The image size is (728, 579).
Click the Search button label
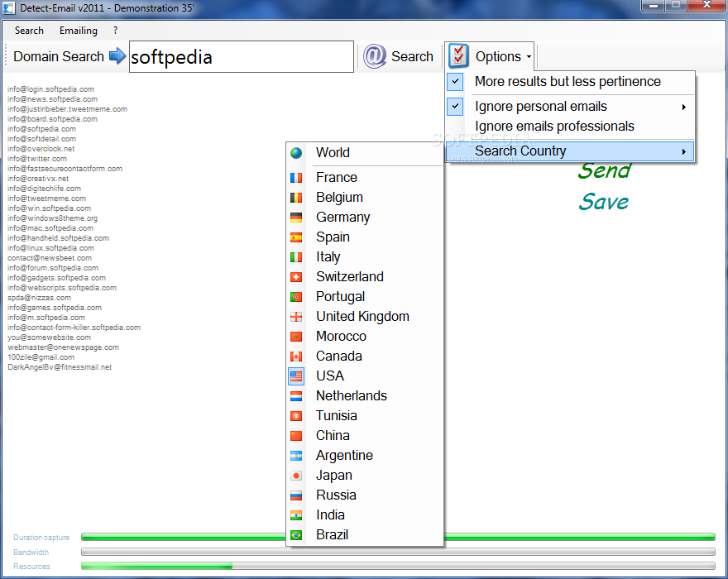[412, 56]
